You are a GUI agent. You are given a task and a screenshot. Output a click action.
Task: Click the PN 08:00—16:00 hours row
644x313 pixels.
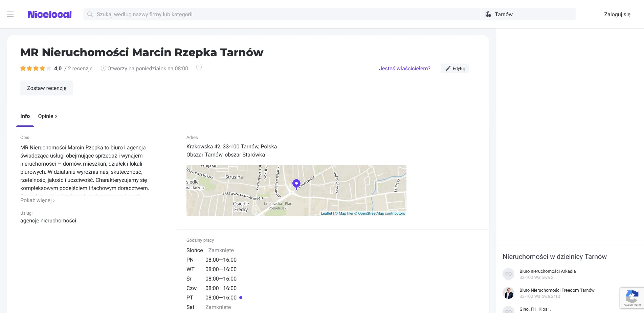pyautogui.click(x=212, y=260)
